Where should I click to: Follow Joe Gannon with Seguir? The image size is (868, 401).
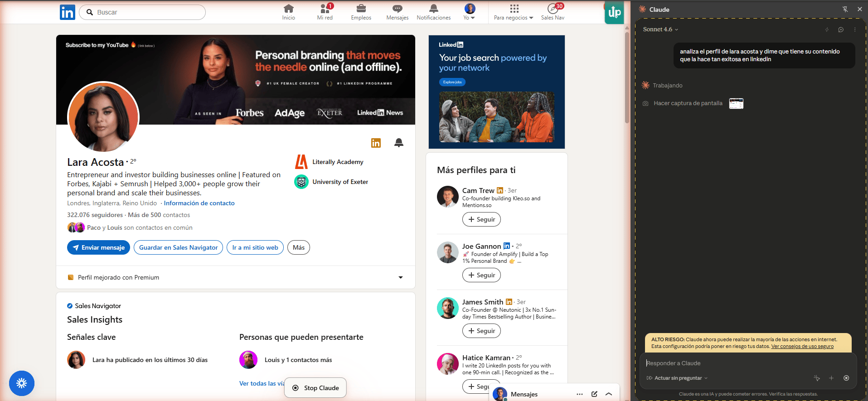tap(481, 275)
